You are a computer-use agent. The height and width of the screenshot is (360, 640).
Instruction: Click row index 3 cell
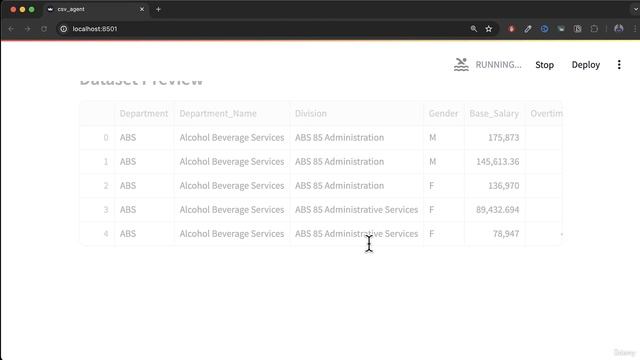[x=98, y=210]
